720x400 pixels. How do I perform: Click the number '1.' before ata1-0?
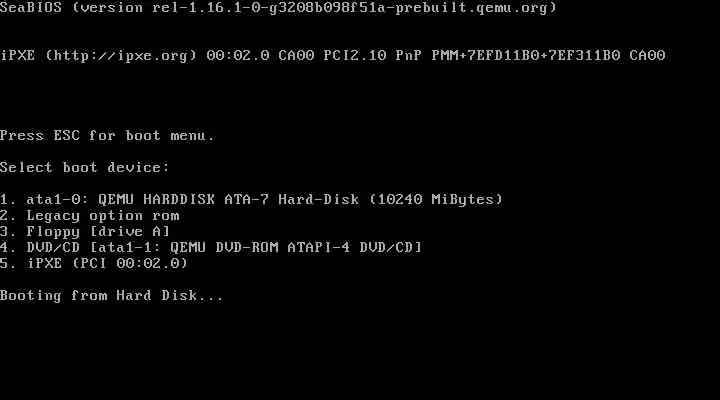coord(8,199)
